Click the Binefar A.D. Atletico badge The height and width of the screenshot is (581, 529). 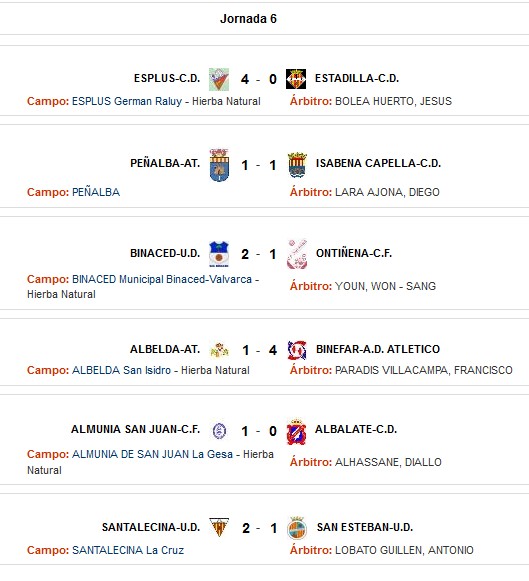[297, 350]
